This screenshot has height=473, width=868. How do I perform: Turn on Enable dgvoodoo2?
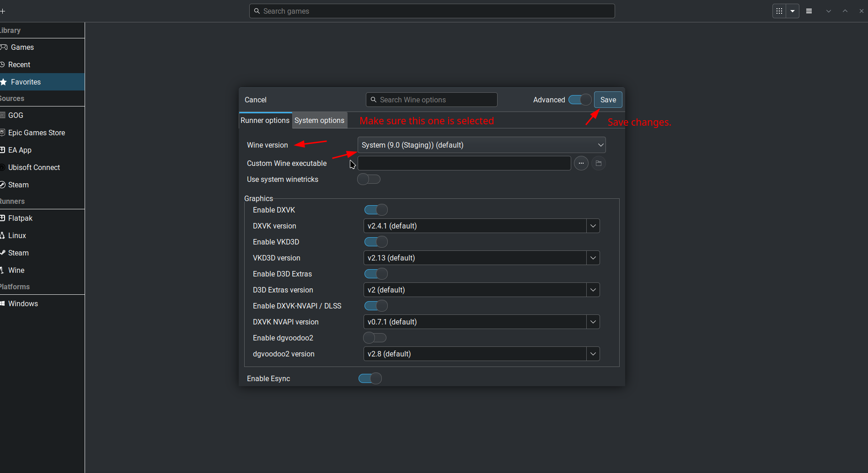tap(374, 338)
